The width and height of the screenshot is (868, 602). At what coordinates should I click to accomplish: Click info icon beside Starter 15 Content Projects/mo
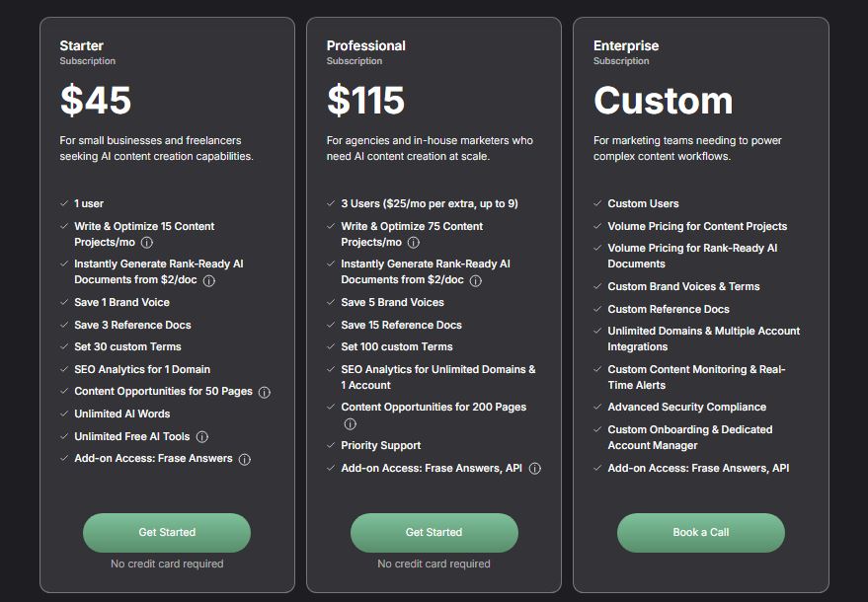[147, 243]
